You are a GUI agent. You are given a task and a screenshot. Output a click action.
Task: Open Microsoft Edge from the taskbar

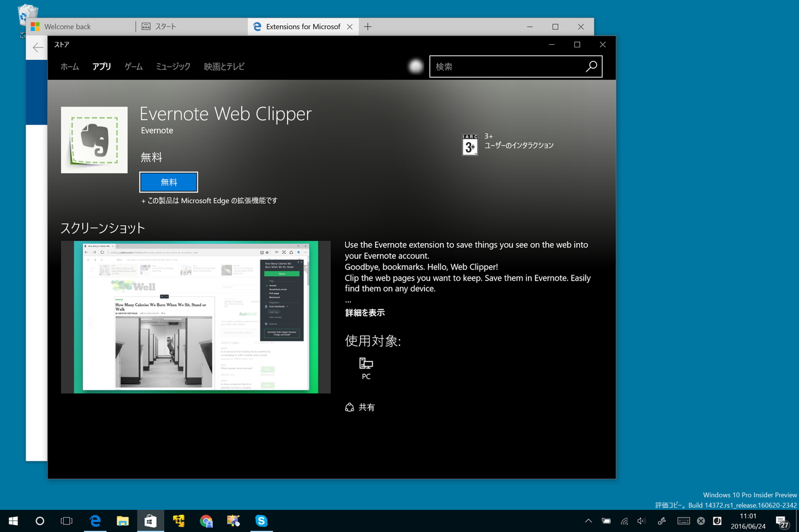pos(95,521)
